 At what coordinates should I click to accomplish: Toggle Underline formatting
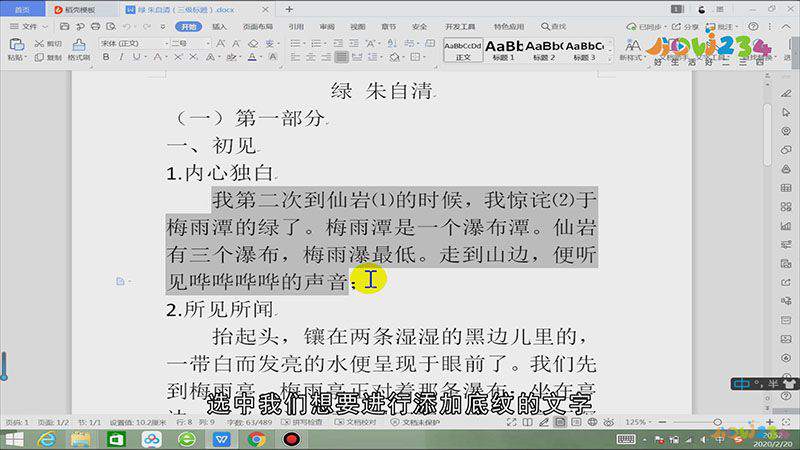pyautogui.click(x=136, y=57)
